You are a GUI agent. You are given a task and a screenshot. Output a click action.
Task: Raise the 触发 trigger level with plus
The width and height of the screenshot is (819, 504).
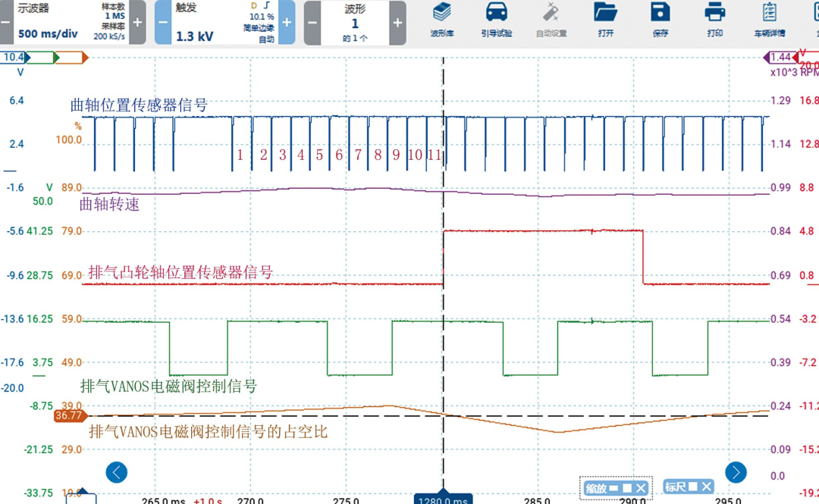287,23
